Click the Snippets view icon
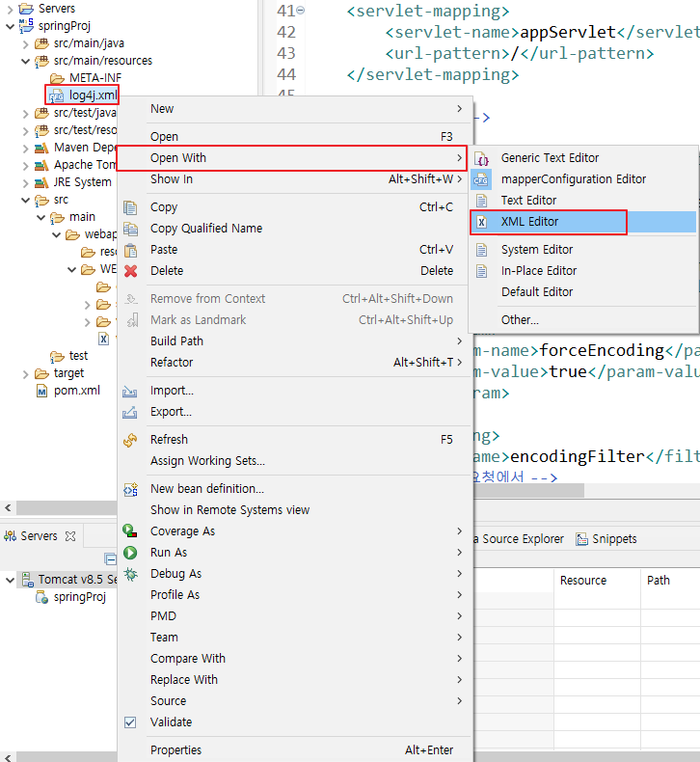The height and width of the screenshot is (762, 700). pyautogui.click(x=581, y=539)
